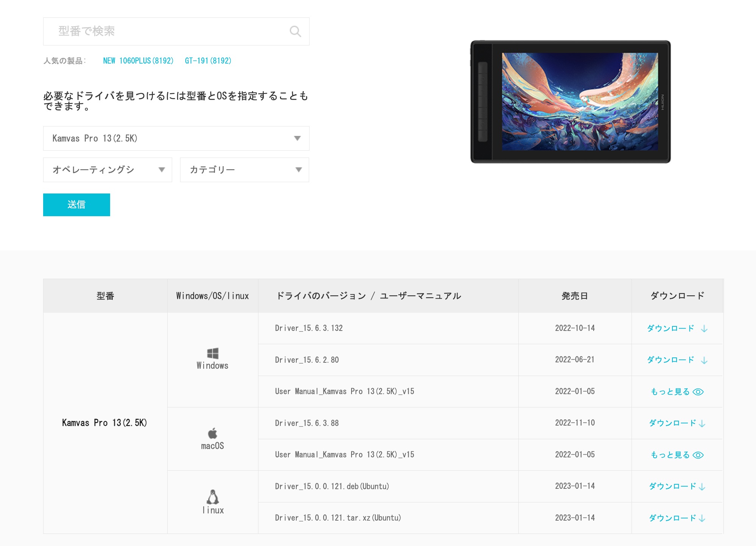Open the Kamvas Pro 13(2.5K) model dropdown
The width and height of the screenshot is (756, 546).
click(176, 138)
